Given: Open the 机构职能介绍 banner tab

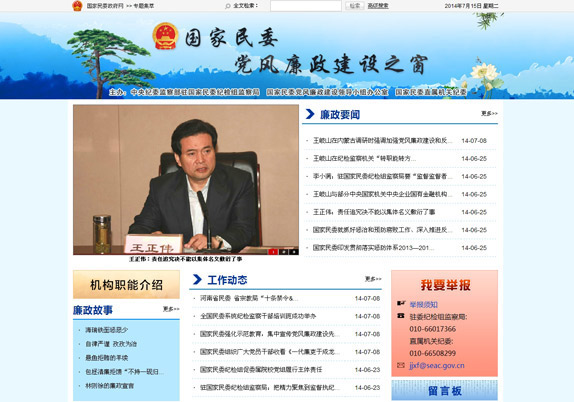Looking at the screenshot, I should click(x=126, y=284).
